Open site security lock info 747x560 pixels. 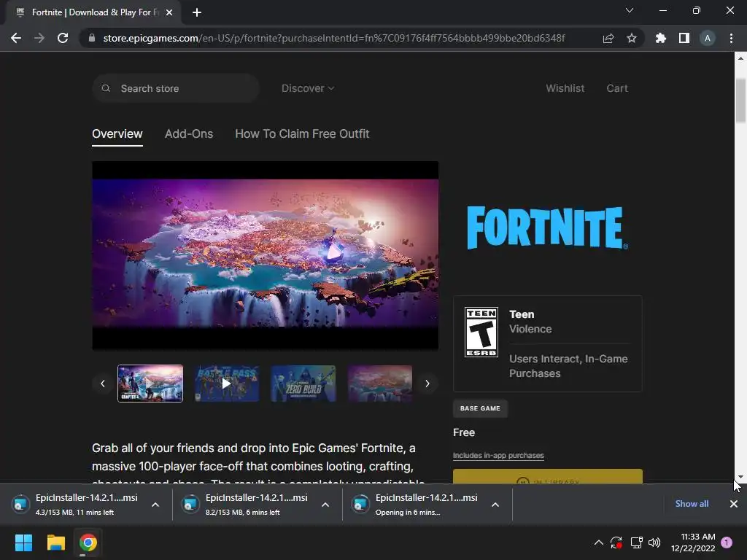[x=92, y=38]
